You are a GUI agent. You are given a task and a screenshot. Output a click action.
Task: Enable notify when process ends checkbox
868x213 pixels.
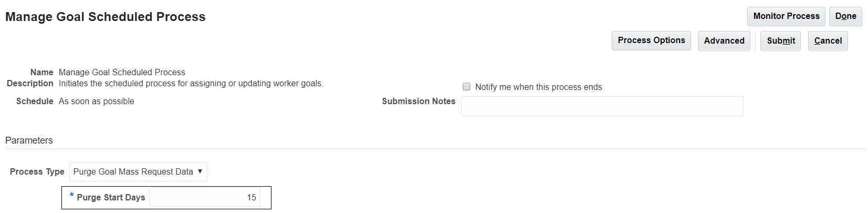click(466, 87)
